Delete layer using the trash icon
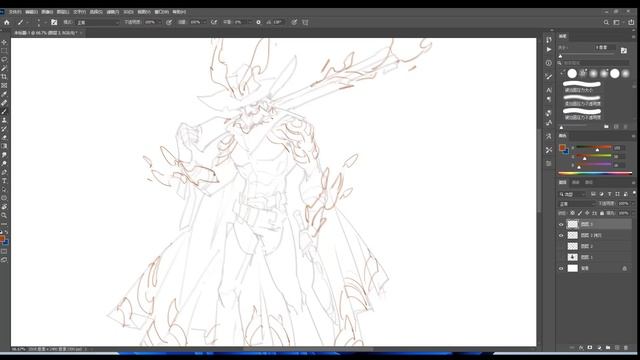This screenshot has height=360, width=640. 626,348
